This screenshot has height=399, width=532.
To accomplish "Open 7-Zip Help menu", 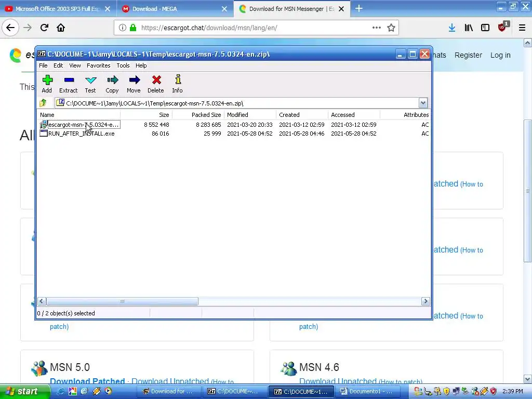I will 141,65.
